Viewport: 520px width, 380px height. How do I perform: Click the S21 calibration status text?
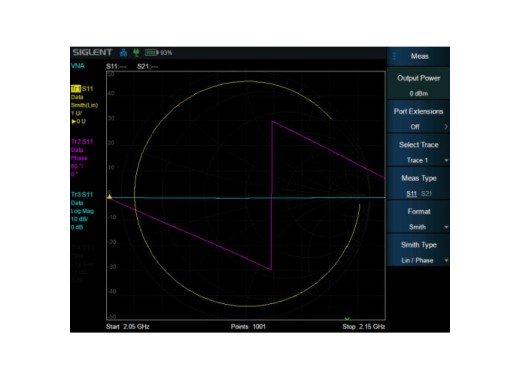click(x=147, y=66)
